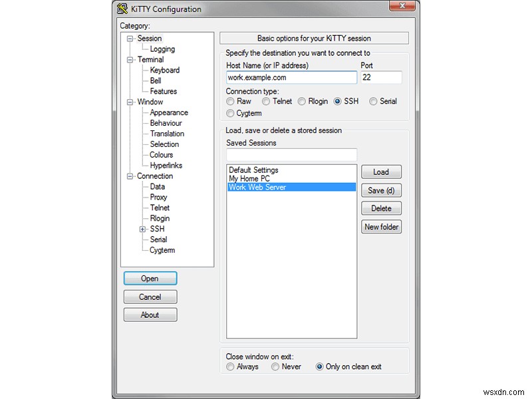Open the Behaviour settings category
The width and height of the screenshot is (532, 399).
tap(166, 123)
